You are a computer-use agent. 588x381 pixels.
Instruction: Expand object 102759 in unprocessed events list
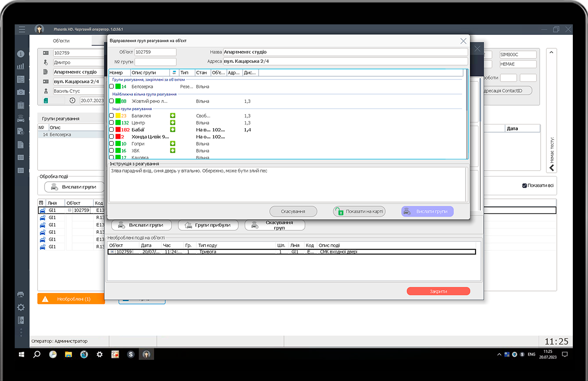(x=113, y=252)
